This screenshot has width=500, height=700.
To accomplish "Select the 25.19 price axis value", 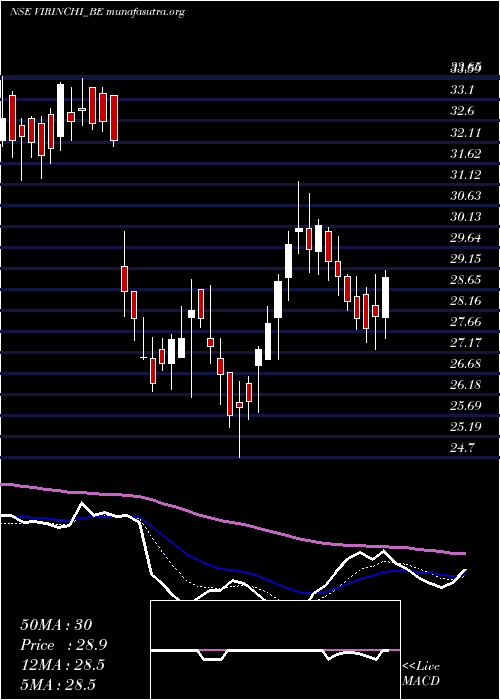I will click(x=465, y=426).
